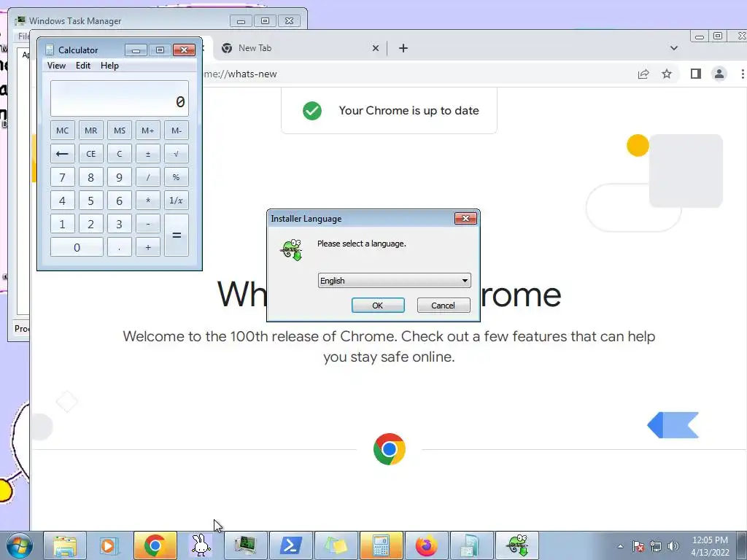Click the Chrome address bar whats-new URL
This screenshot has height=560, width=747.
pyautogui.click(x=240, y=74)
